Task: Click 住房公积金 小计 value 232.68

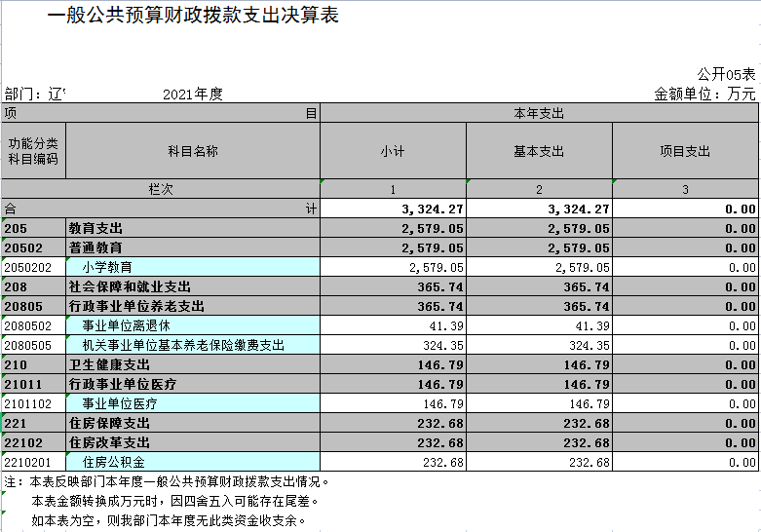Action: click(393, 461)
